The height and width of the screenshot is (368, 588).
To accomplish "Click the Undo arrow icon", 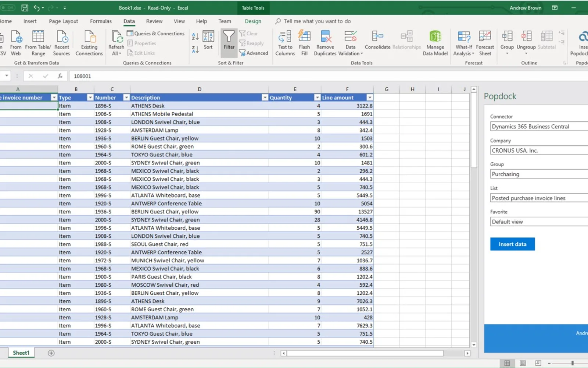I will point(37,8).
